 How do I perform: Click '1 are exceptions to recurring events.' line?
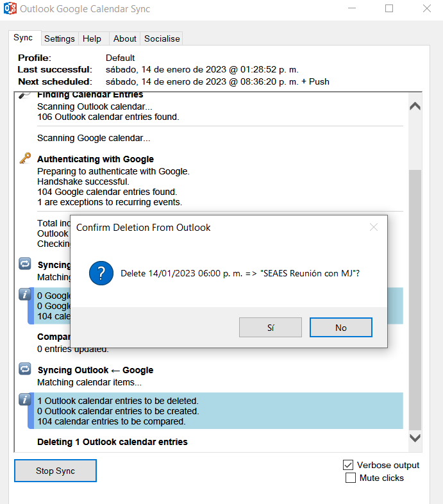tap(110, 202)
